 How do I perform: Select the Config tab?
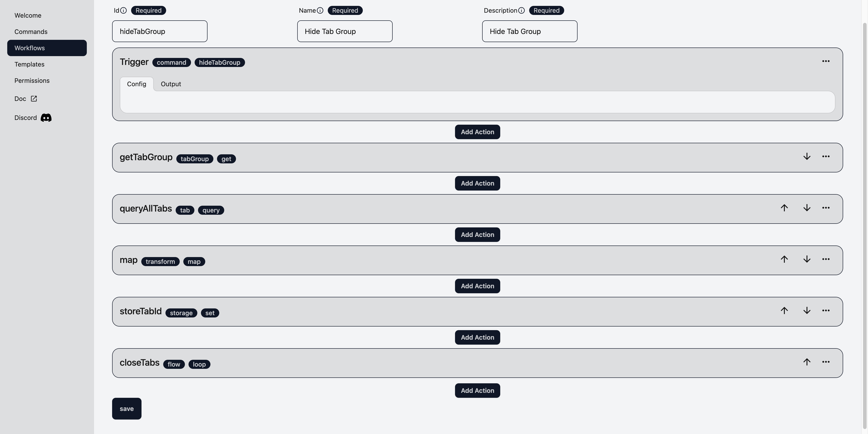tap(137, 84)
